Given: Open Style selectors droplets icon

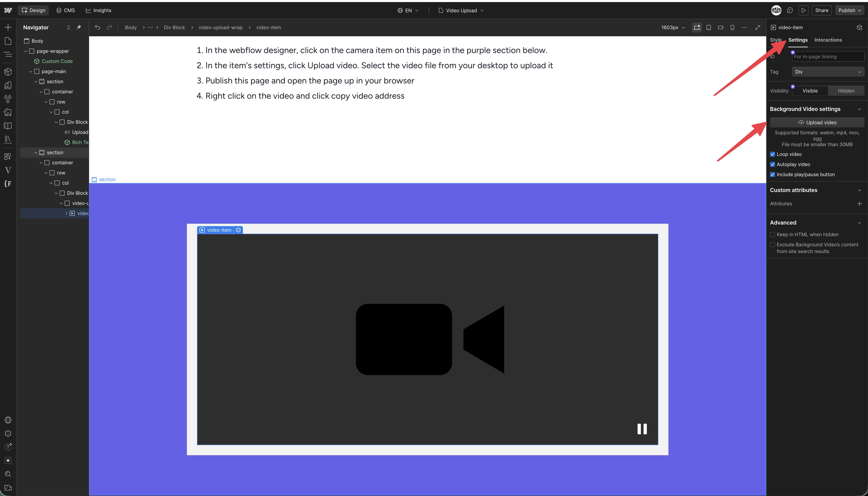Looking at the screenshot, I should pos(8,99).
